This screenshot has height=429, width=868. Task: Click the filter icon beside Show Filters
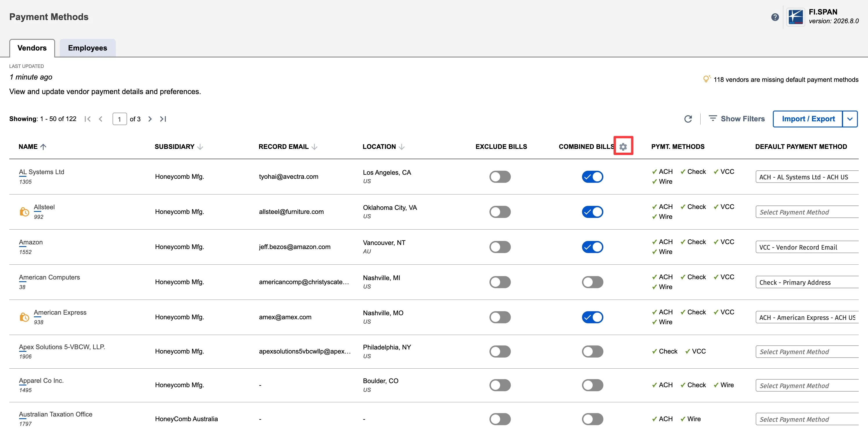tap(713, 118)
